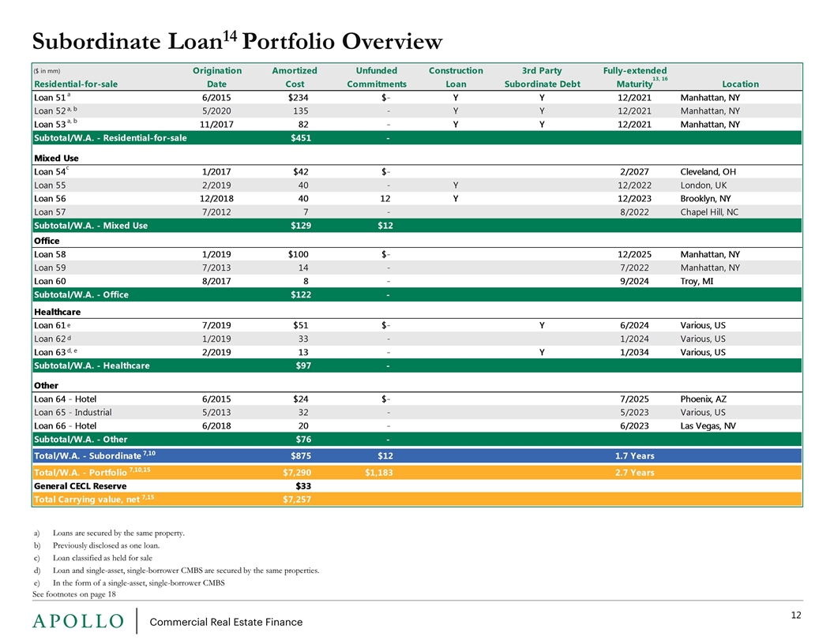Click the Chapel Hill, NC location cell
This screenshot has width=834, height=644.
pyautogui.click(x=709, y=212)
